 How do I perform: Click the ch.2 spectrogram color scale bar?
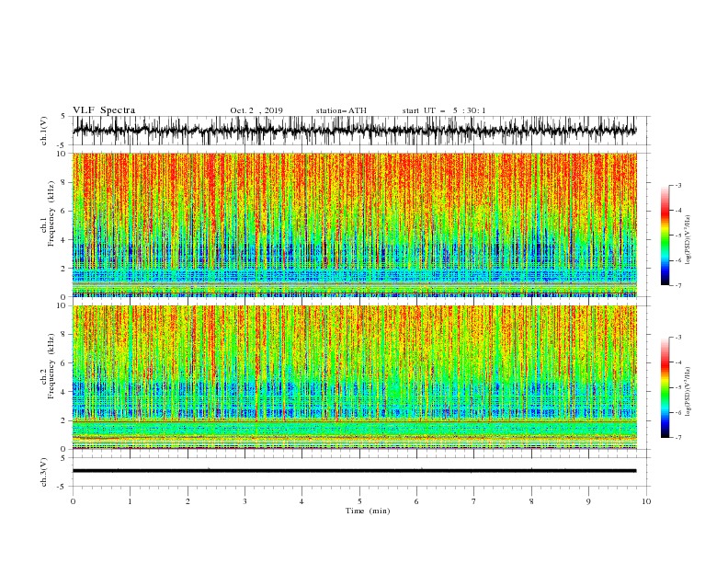(x=665, y=387)
